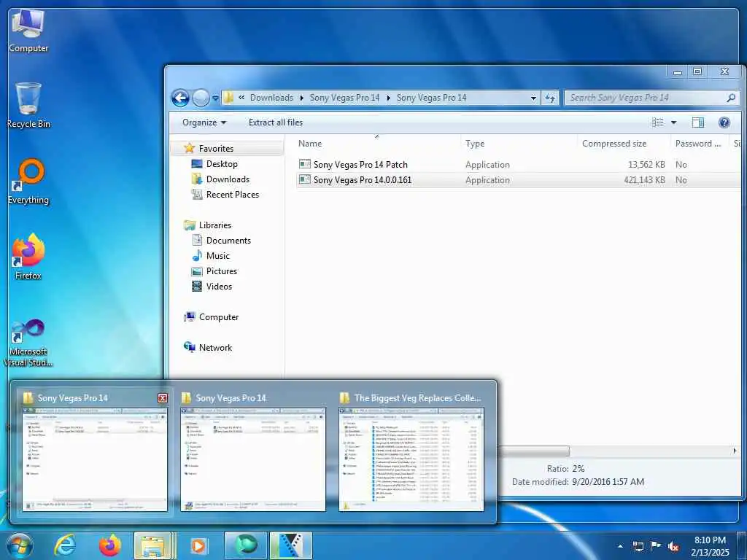Click the network tray icon
Viewport: 747px width, 560px height.
coord(638,546)
